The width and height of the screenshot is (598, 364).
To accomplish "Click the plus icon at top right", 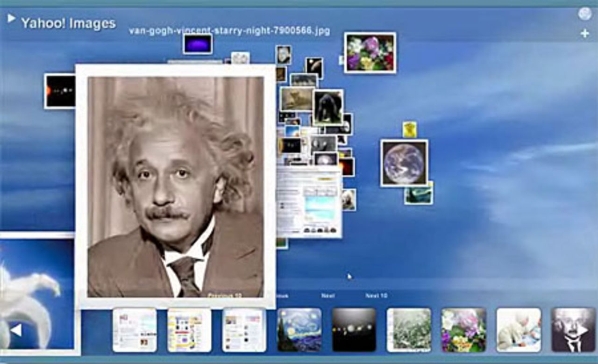I will (584, 34).
